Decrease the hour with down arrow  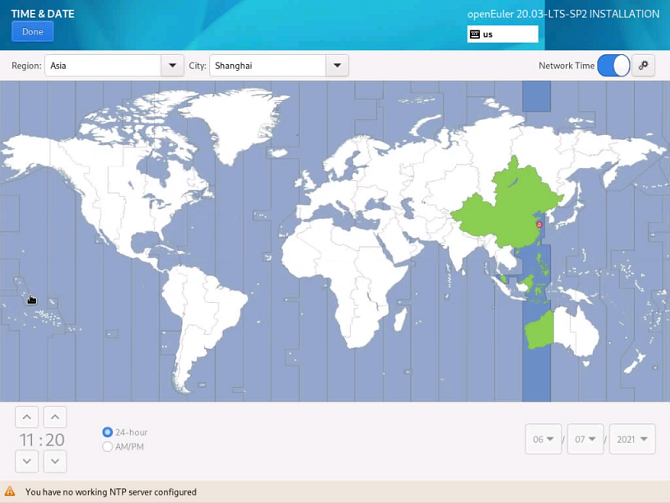tap(27, 461)
